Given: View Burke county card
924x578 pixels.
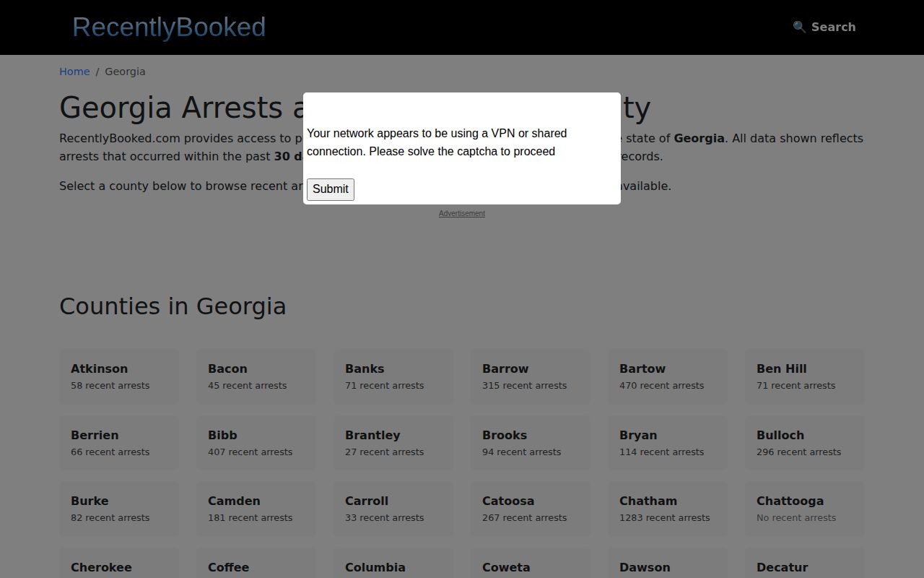Looking at the screenshot, I should 119,509.
